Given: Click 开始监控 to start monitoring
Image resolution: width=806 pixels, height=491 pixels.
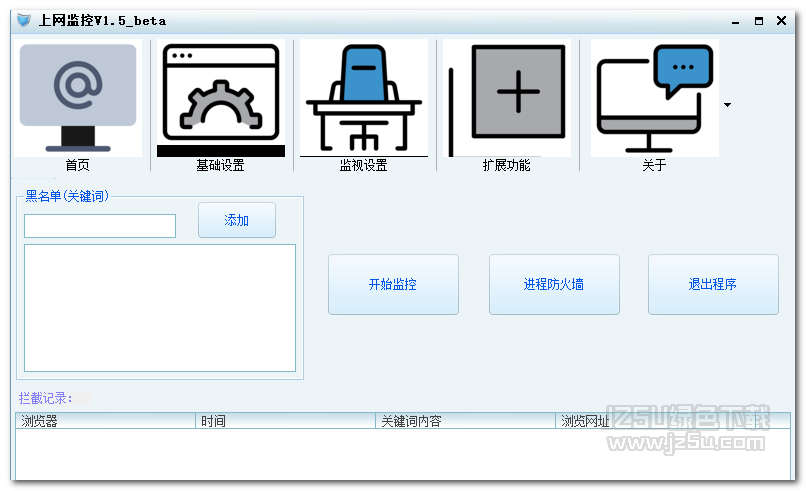Looking at the screenshot, I should pyautogui.click(x=393, y=284).
